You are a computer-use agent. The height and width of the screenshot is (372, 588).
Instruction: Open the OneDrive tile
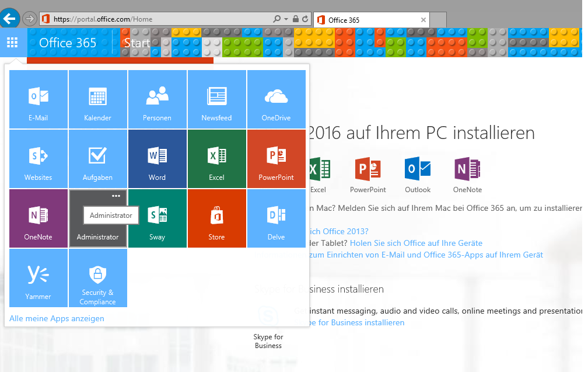276,99
